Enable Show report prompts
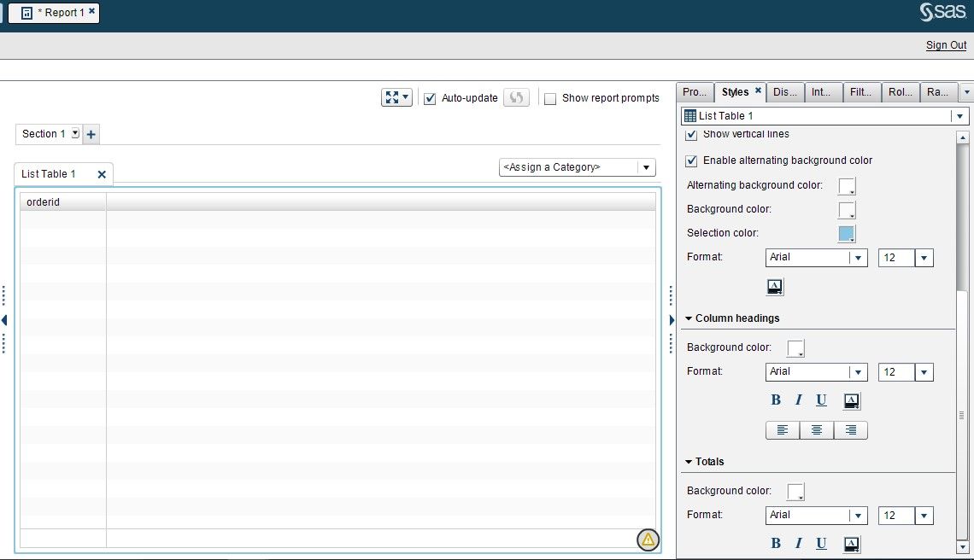This screenshot has width=974, height=560. coord(550,98)
